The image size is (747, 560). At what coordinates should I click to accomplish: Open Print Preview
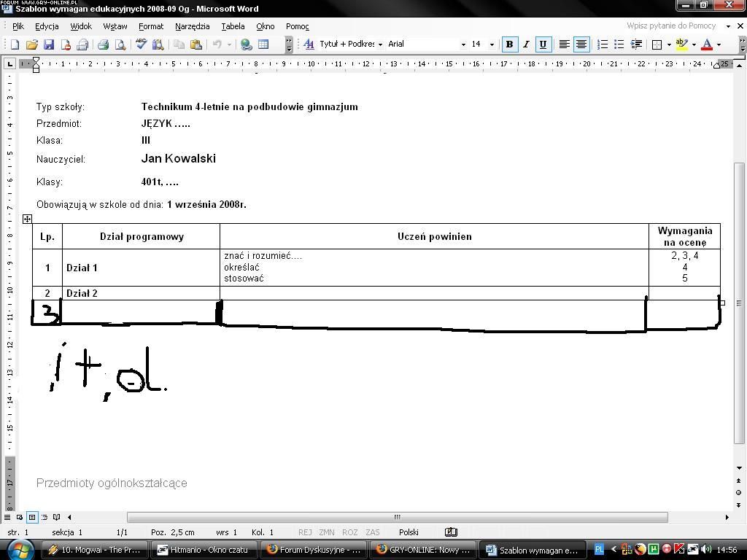(x=120, y=44)
